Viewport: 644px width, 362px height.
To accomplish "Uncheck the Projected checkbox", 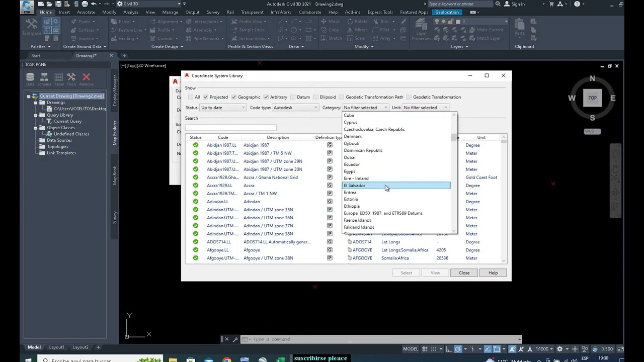I will pyautogui.click(x=205, y=97).
